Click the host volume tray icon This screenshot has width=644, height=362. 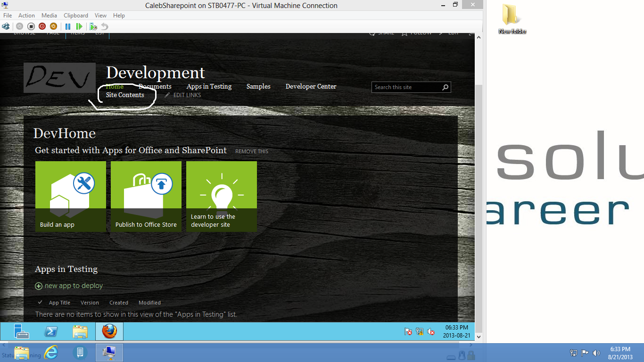(x=596, y=353)
